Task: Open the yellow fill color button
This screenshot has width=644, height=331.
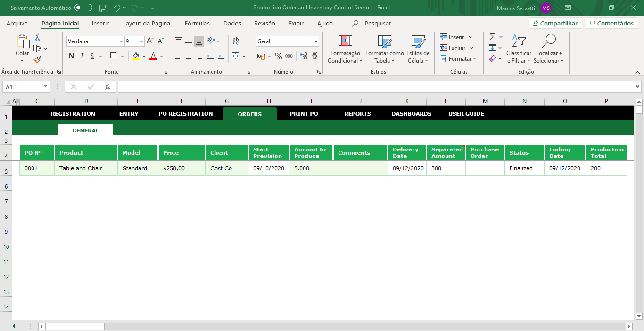Action: click(x=136, y=56)
